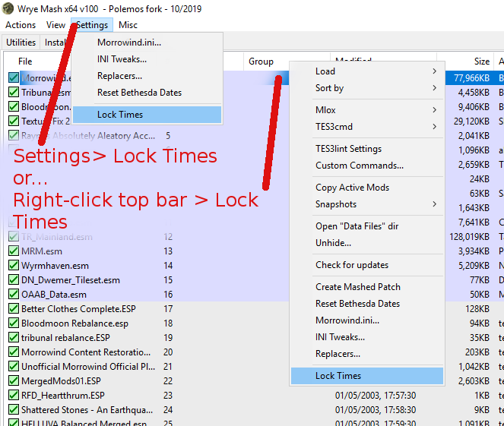Select Lock Times in the context menu
Viewport: 504px width, 426px height.
(x=367, y=376)
